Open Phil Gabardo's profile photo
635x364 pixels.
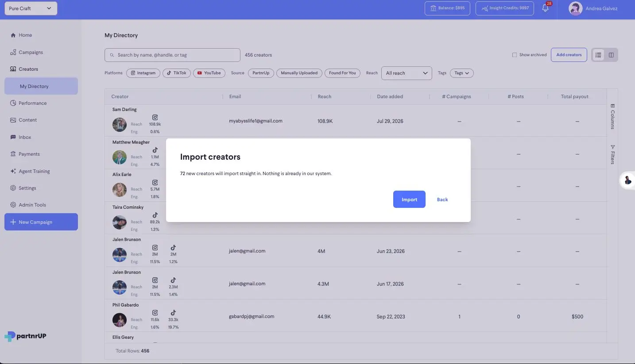click(120, 320)
